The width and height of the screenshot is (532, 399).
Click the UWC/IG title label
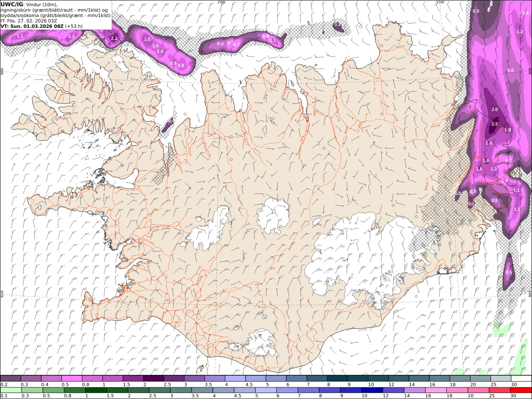click(x=12, y=4)
